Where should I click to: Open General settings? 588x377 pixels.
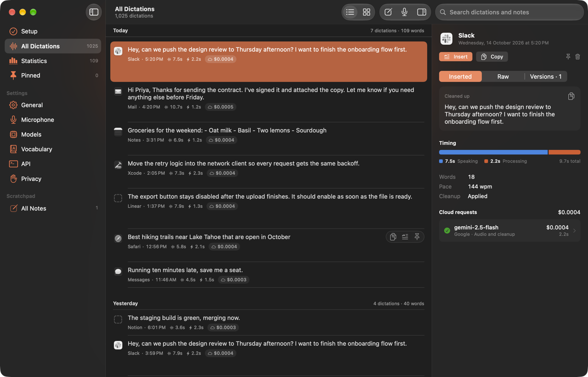(53, 105)
